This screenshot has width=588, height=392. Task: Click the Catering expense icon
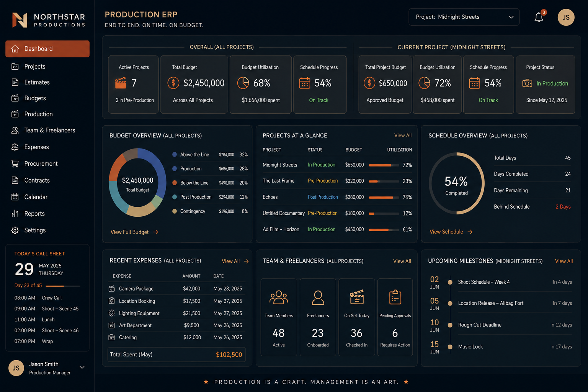pos(111,337)
